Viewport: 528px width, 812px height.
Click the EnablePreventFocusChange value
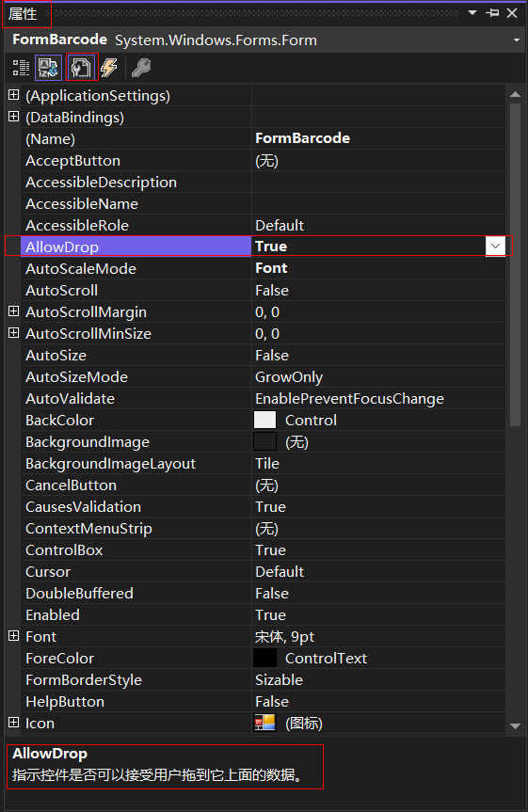coord(350,399)
